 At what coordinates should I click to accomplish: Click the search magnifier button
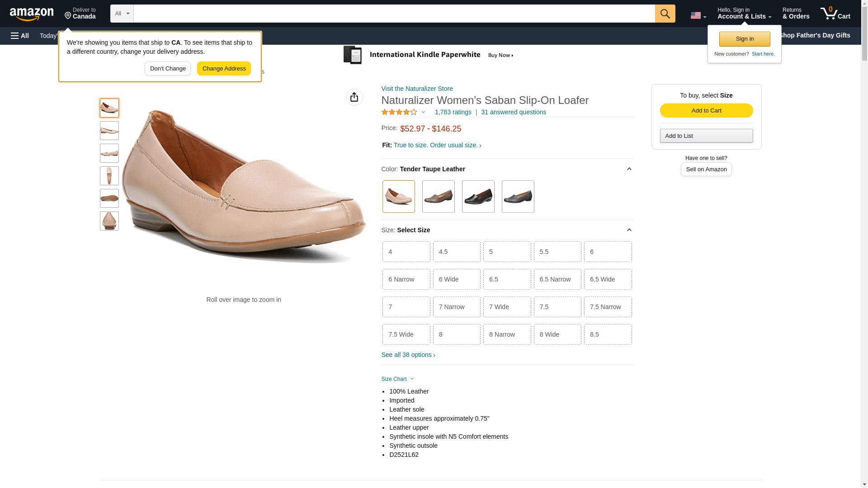tap(665, 14)
